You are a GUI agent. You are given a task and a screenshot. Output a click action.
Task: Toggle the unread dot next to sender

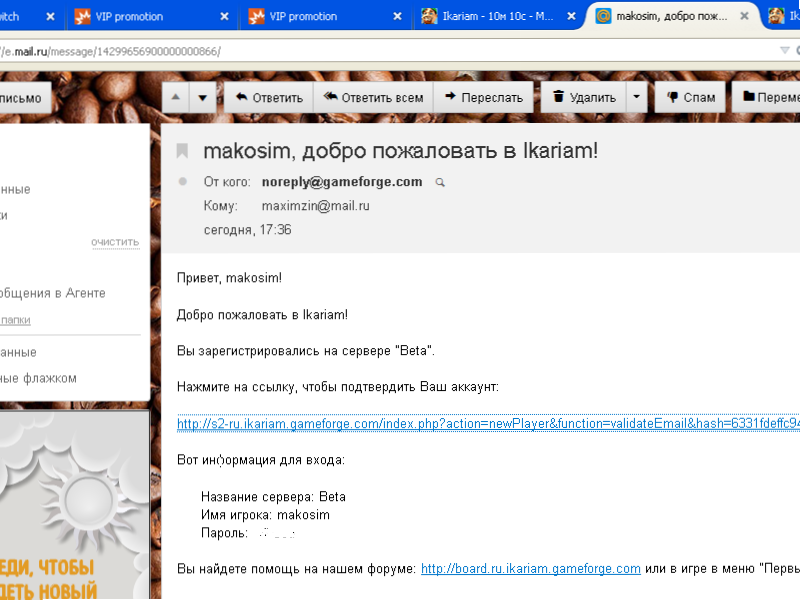click(x=183, y=182)
